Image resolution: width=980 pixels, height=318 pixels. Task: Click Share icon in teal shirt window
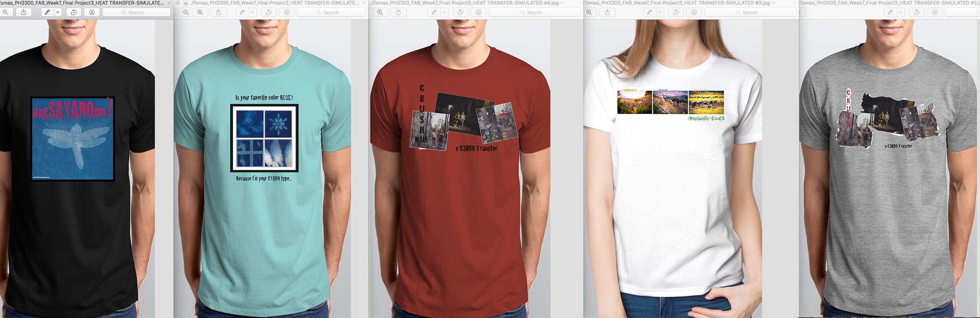[x=218, y=12]
